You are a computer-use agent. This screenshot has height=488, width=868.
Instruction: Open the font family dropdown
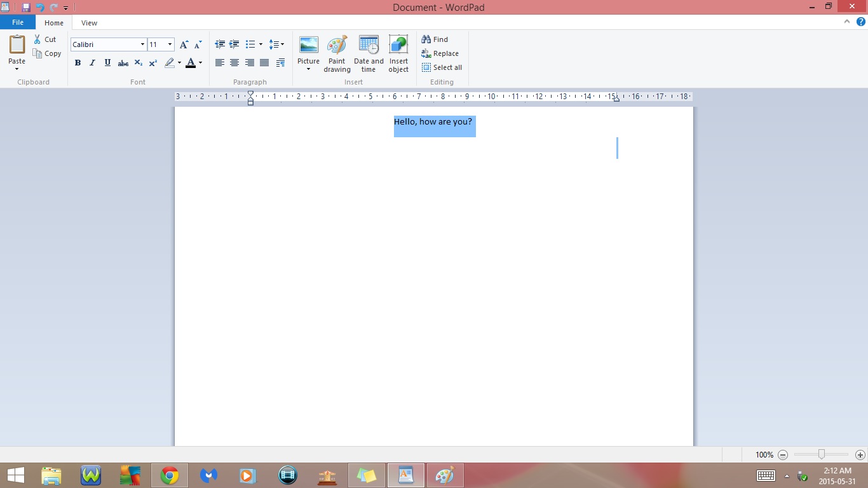[142, 44]
